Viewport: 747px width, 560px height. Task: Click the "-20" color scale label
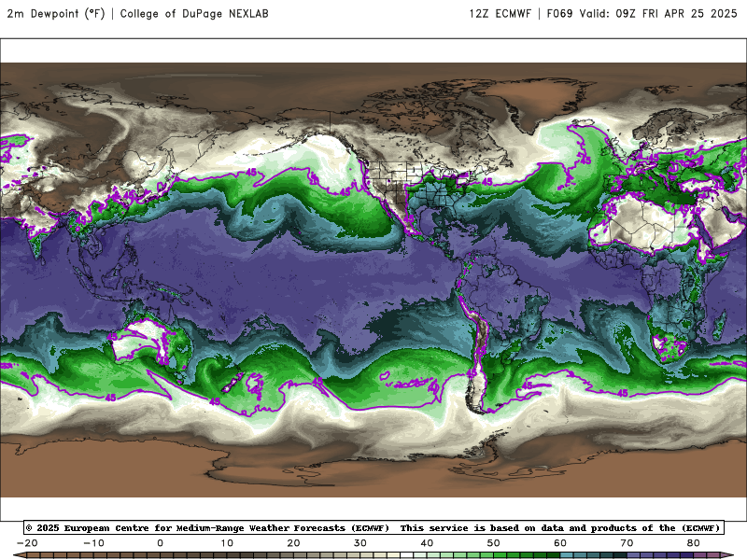tap(27, 543)
